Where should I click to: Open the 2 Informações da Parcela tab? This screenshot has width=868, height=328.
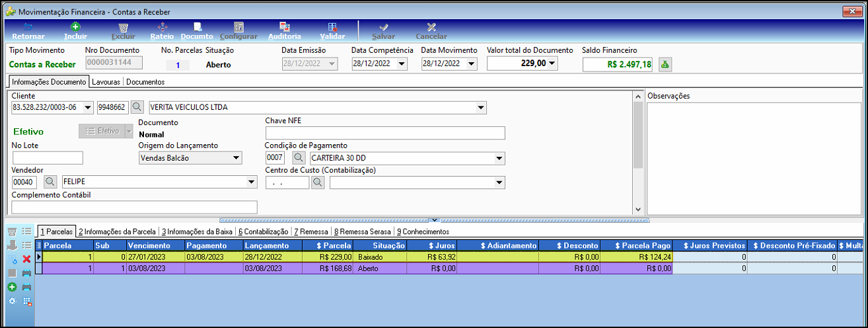pos(117,231)
